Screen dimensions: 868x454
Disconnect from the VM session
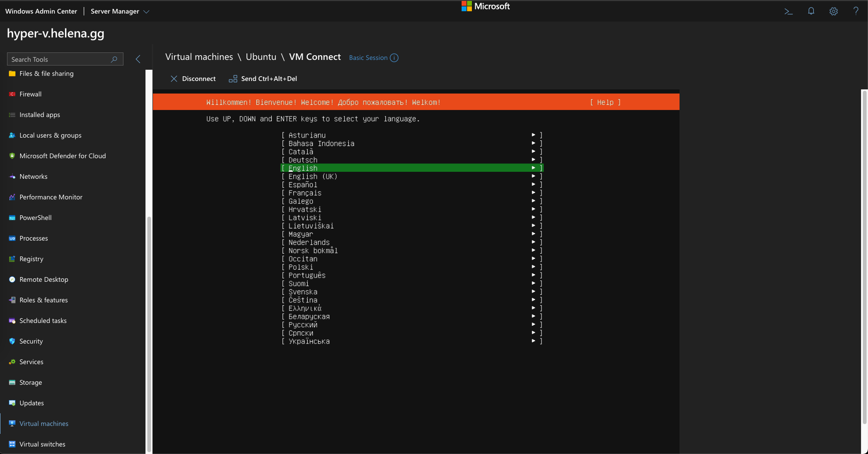pyautogui.click(x=193, y=79)
